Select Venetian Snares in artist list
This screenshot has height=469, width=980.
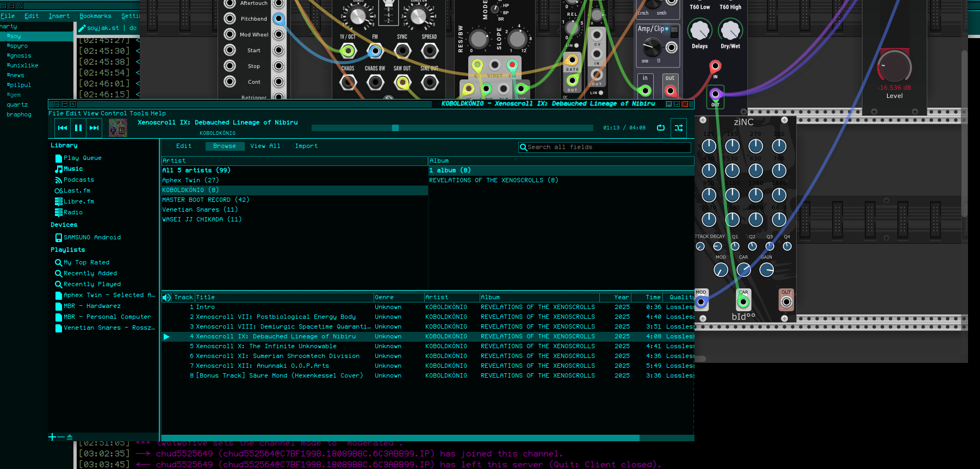pos(200,209)
